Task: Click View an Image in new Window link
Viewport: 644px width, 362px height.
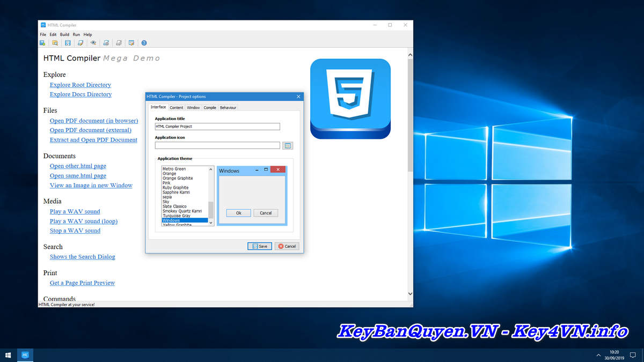Action: click(91, 186)
